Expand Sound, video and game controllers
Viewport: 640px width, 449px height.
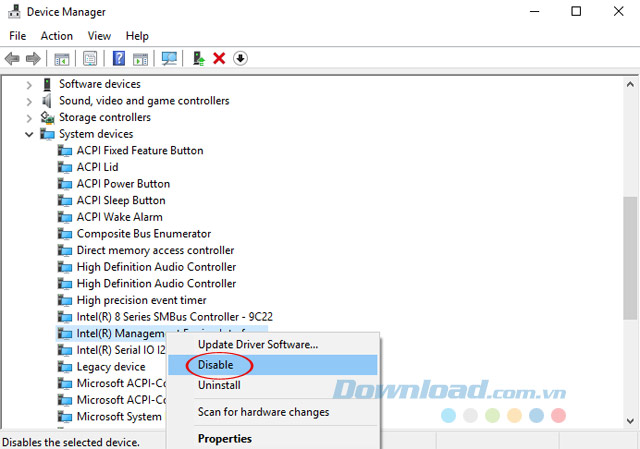click(x=29, y=101)
